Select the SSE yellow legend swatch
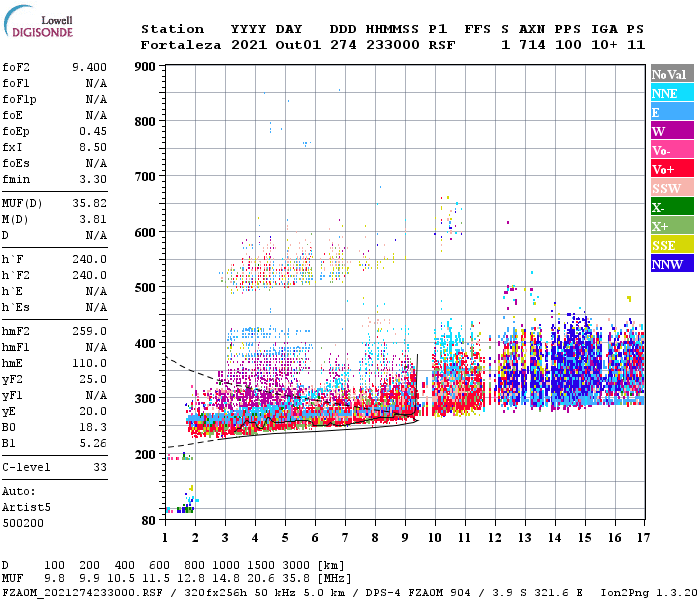700x600 pixels. tap(672, 245)
